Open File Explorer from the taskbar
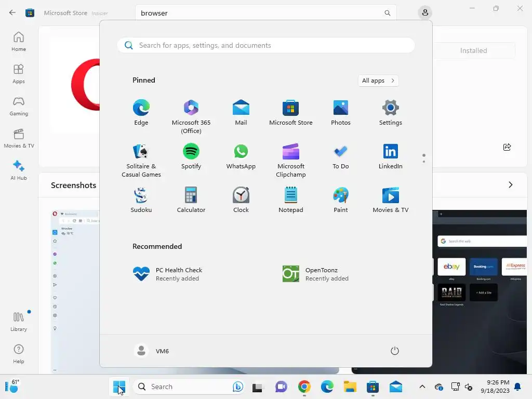This screenshot has height=399, width=532. pos(350,387)
